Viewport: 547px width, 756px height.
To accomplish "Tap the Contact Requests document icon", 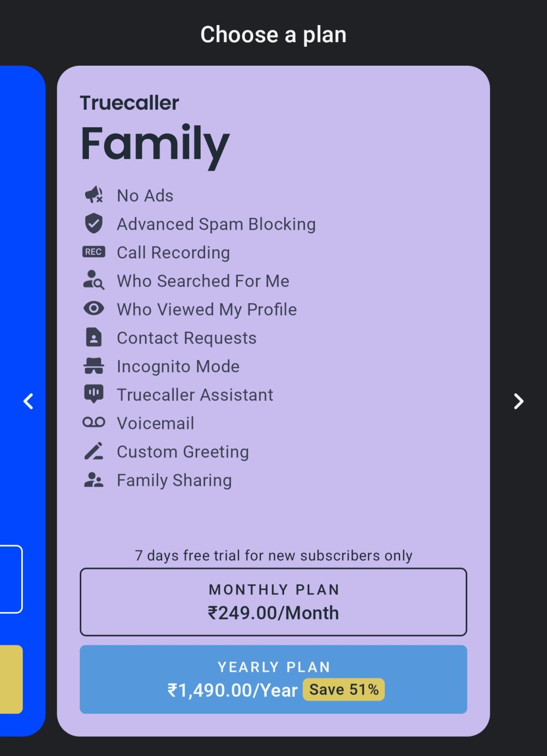I will [x=94, y=337].
